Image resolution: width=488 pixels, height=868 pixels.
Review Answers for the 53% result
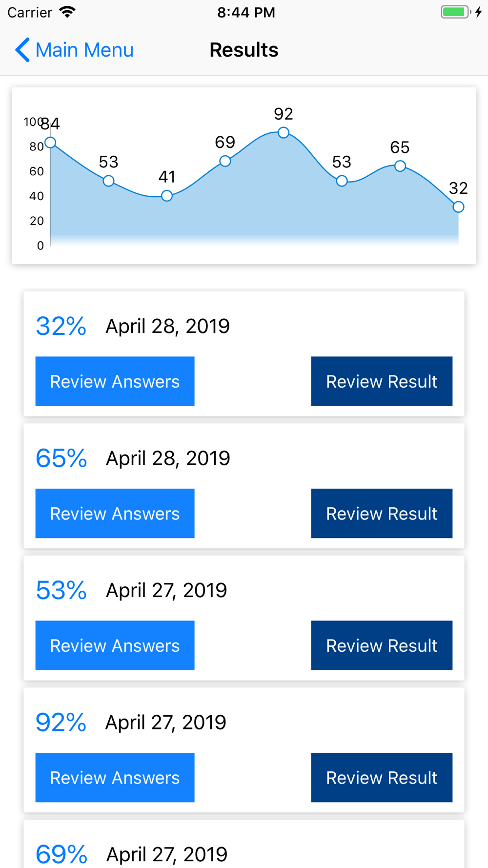click(115, 645)
